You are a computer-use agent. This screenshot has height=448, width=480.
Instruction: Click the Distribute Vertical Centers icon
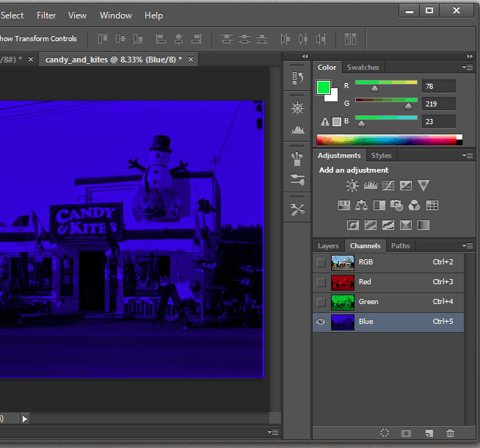244,39
